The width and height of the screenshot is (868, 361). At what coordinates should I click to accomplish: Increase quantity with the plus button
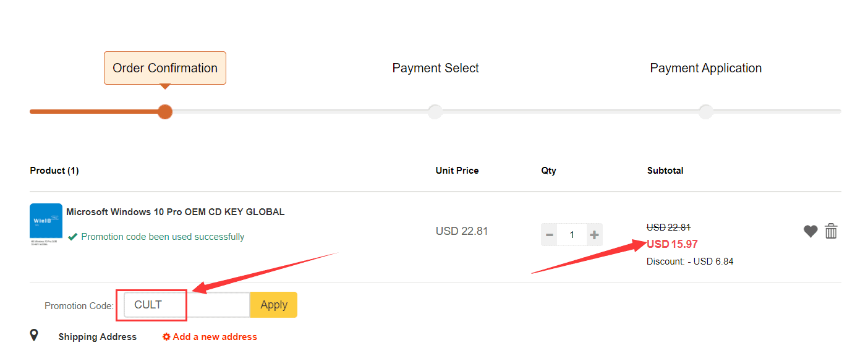click(594, 235)
